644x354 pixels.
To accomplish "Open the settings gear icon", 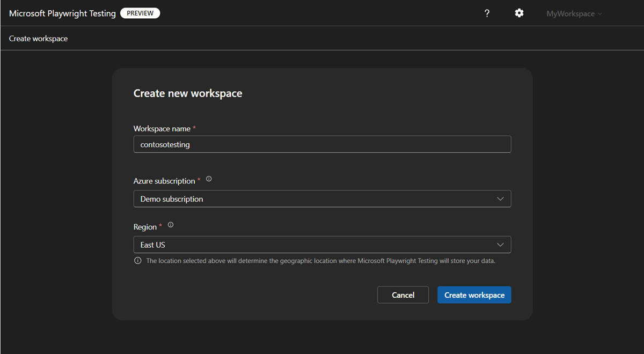I will [x=519, y=13].
